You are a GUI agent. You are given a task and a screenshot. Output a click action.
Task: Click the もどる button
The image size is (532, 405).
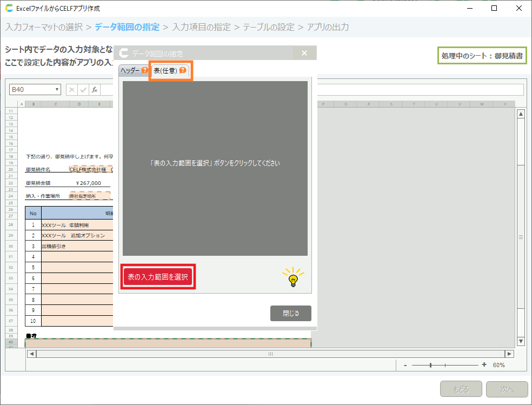461,389
